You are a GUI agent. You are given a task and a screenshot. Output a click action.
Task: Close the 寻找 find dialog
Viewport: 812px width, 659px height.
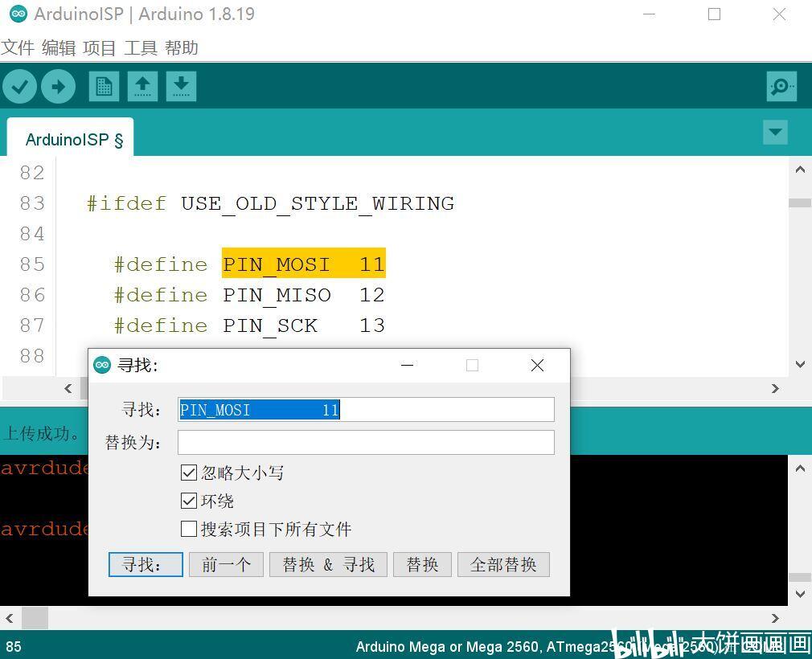[x=538, y=366]
